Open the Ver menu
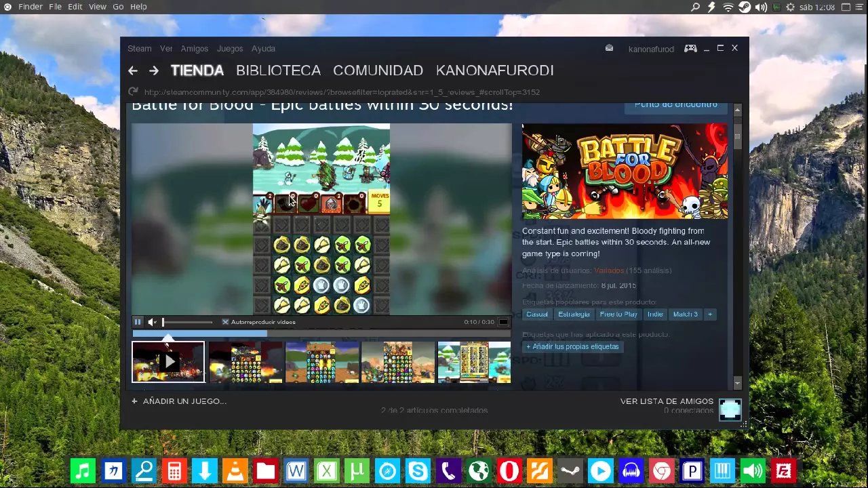Screen dimensions: 868x488 click(166, 49)
